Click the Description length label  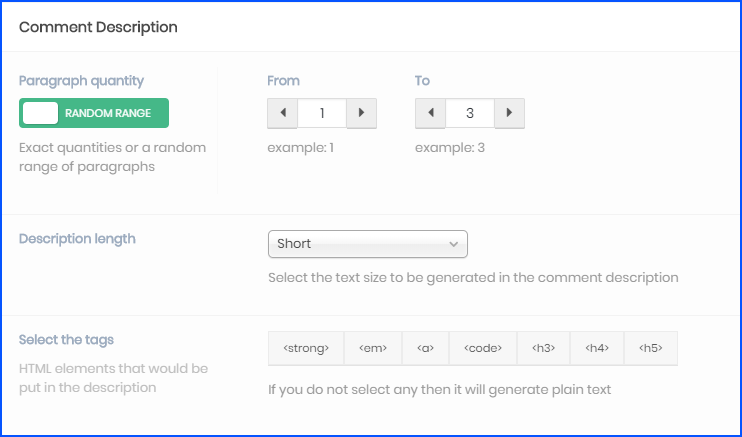click(77, 239)
